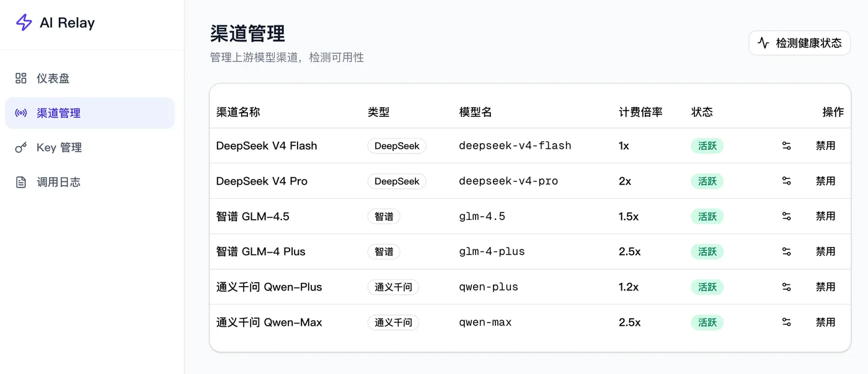
Task: Click model name glm-4.5
Action: 482,216
